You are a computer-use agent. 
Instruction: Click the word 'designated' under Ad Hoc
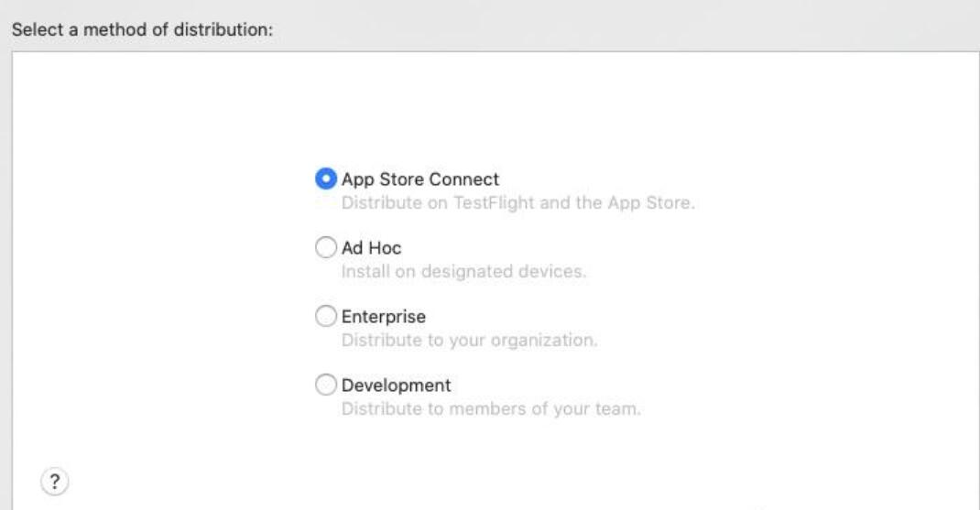click(466, 272)
